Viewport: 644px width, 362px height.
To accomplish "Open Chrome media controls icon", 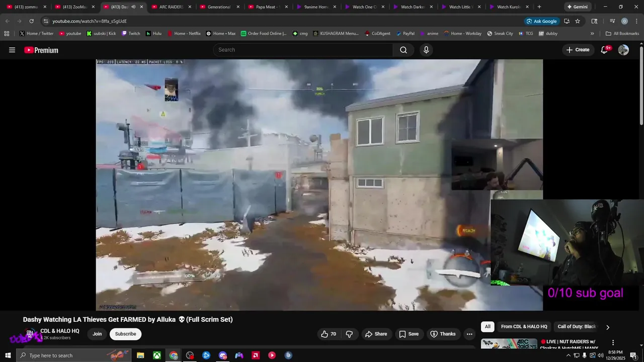I will (612, 21).
